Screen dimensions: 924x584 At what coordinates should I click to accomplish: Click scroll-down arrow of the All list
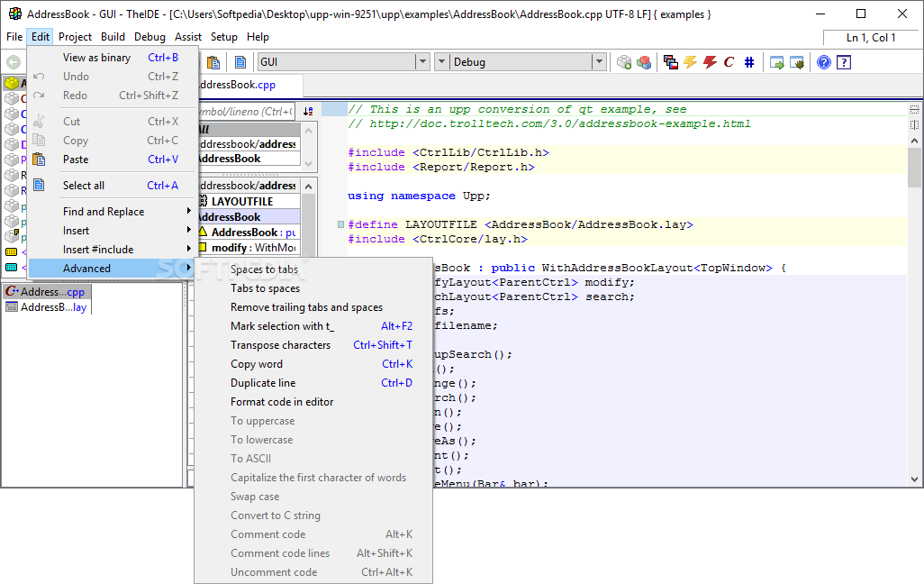click(308, 165)
